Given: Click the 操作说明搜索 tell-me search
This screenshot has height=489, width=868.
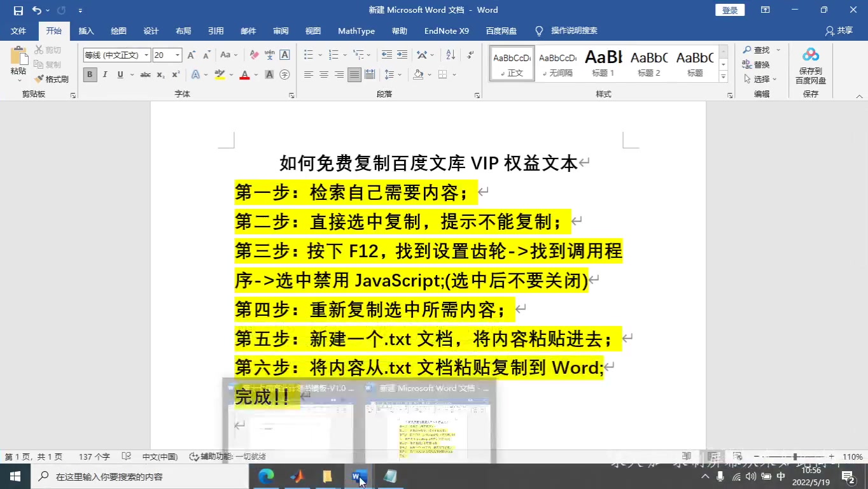Looking at the screenshot, I should [566, 31].
